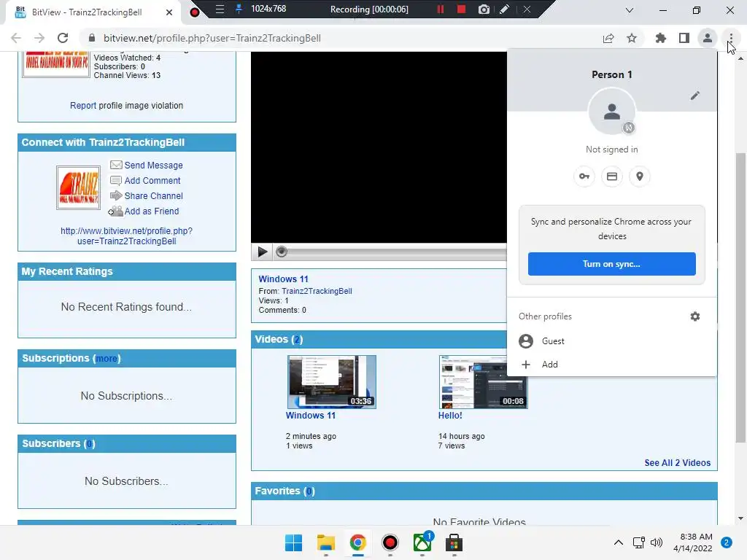Click the recorder pin icon

pos(239,9)
